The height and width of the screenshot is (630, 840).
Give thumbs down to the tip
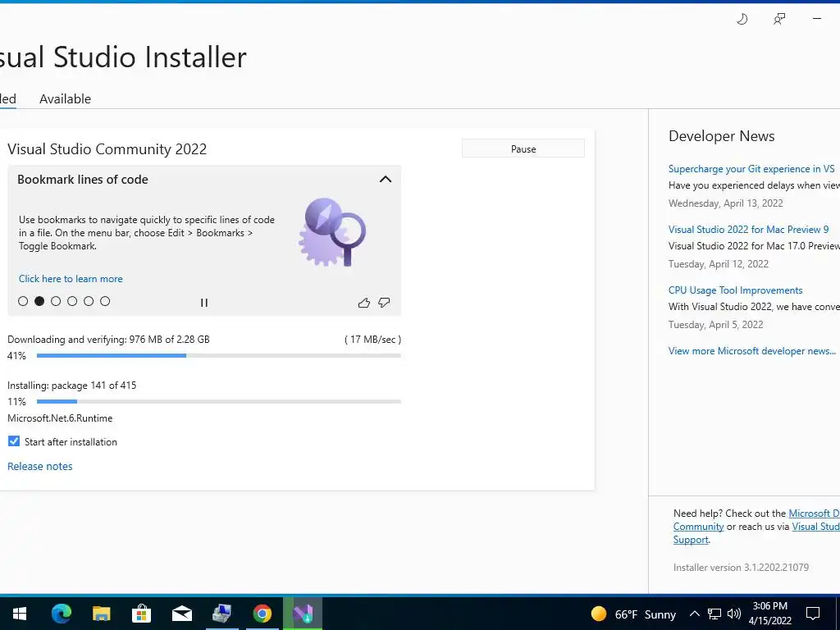pos(384,303)
